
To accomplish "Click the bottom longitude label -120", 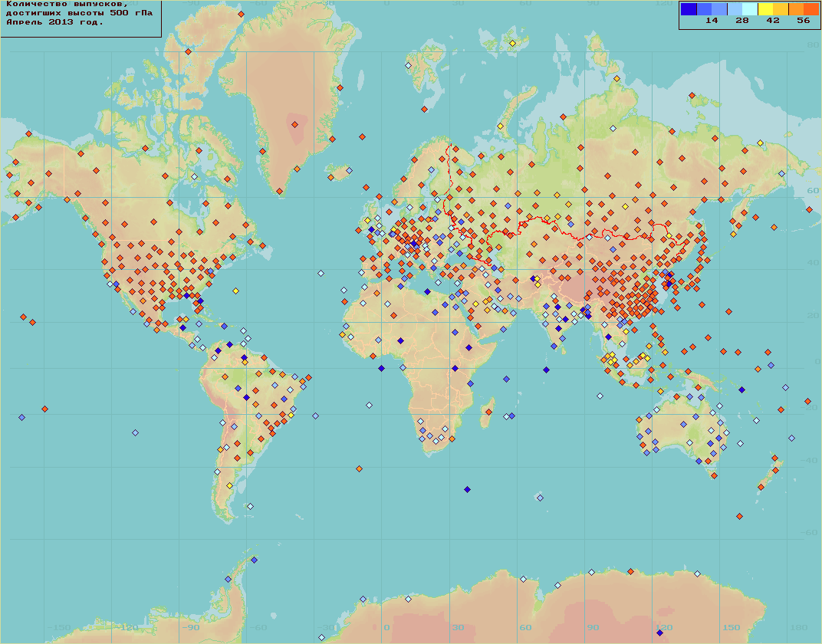I will click(x=127, y=628).
